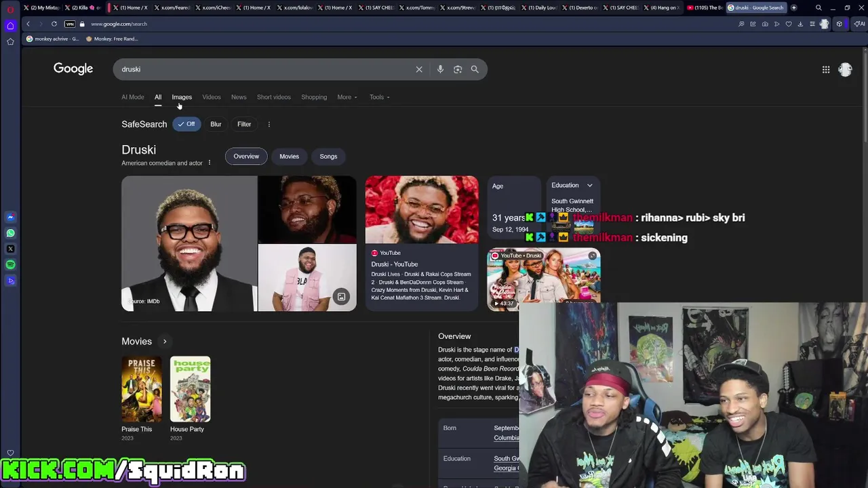Screen dimensions: 868x488
Task: Select SafeSearch Off option
Action: point(186,124)
